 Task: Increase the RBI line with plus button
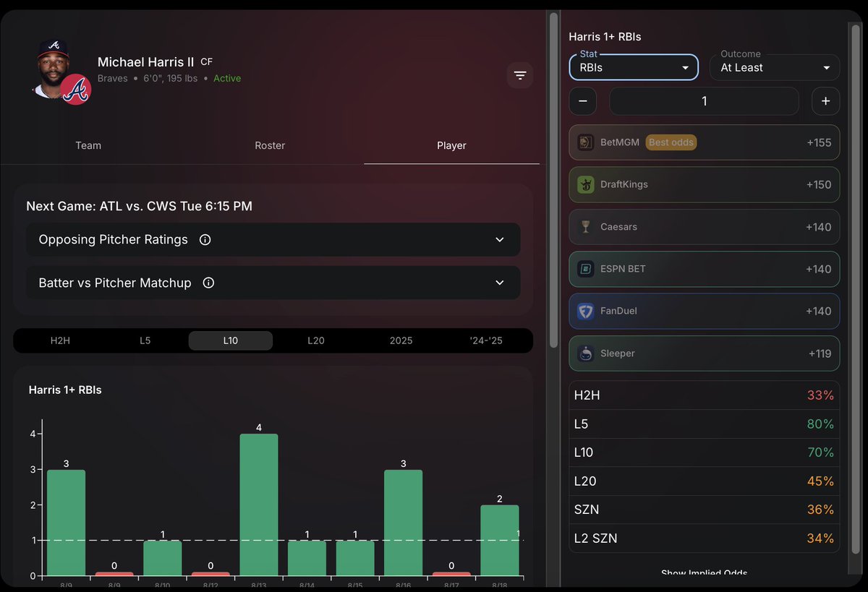pyautogui.click(x=825, y=101)
